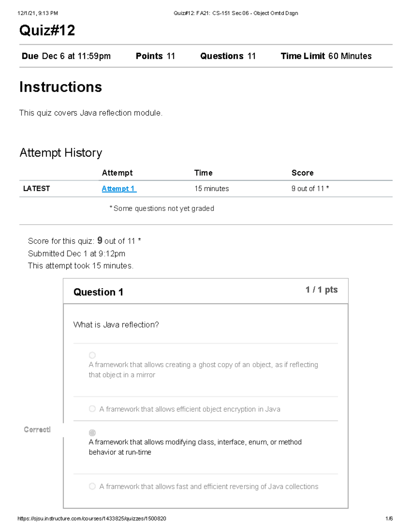This screenshot has height=532, width=411.
Task: Click the Due Dec 6 date text
Action: (66, 56)
